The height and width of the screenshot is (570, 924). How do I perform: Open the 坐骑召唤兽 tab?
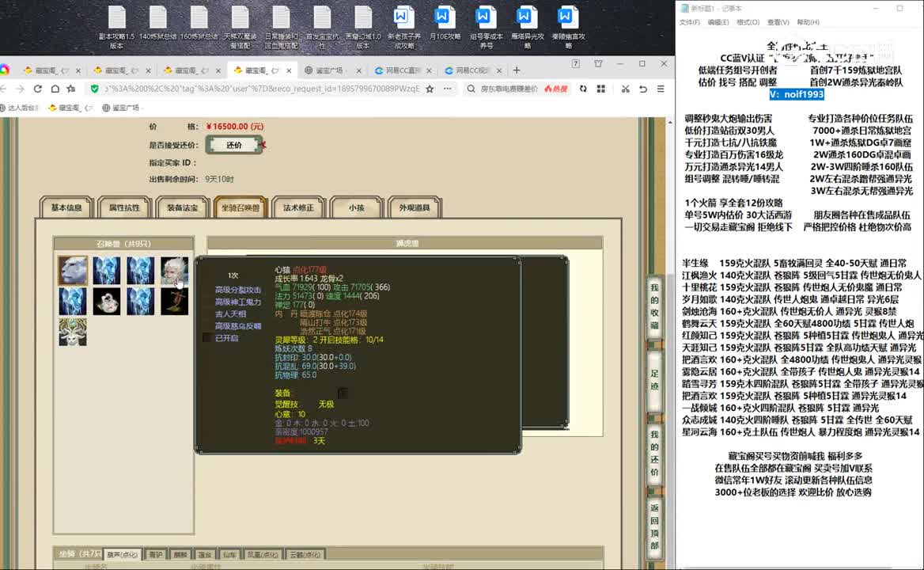click(x=240, y=207)
